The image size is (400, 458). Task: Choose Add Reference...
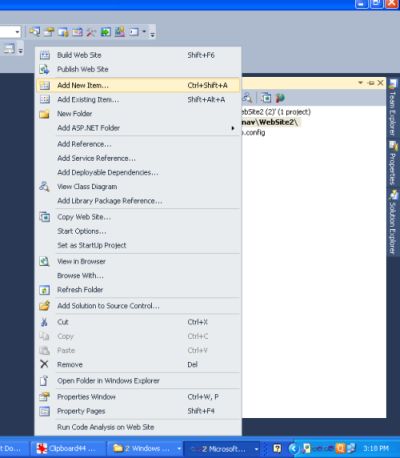138,144
